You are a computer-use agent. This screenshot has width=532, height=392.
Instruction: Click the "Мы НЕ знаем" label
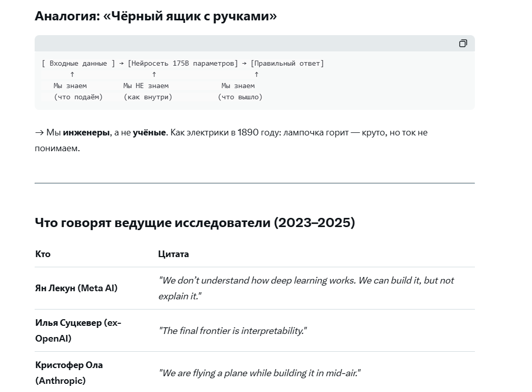click(146, 86)
